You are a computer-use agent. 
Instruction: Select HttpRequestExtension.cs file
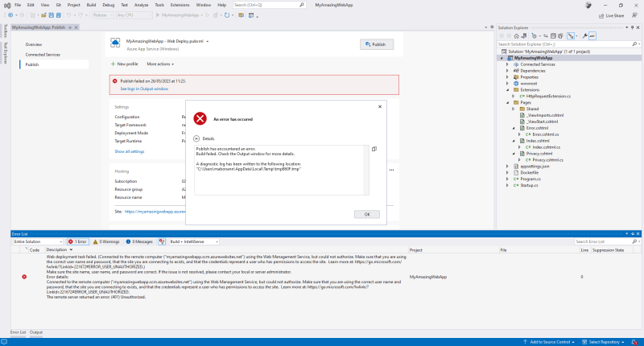548,96
